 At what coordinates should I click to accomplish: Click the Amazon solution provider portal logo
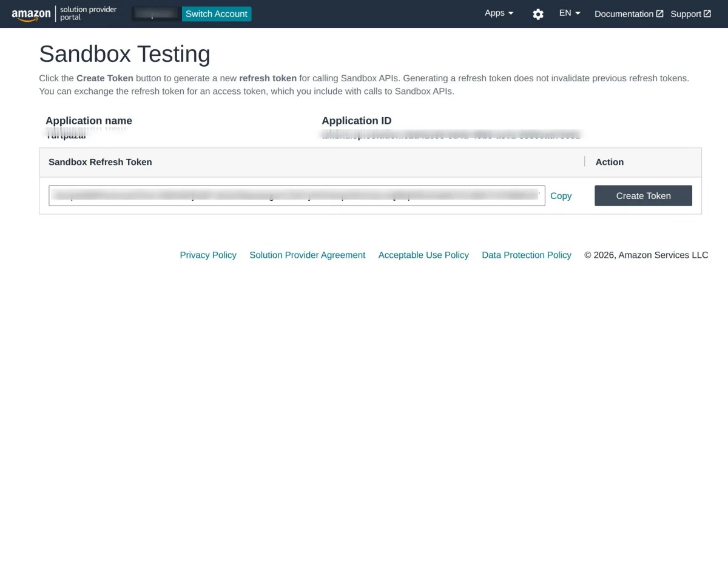64,14
